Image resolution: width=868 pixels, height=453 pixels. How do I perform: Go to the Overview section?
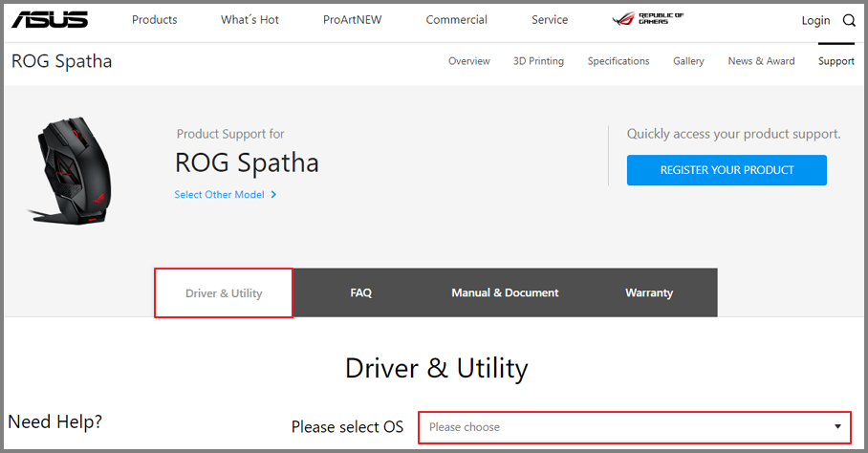[x=468, y=61]
